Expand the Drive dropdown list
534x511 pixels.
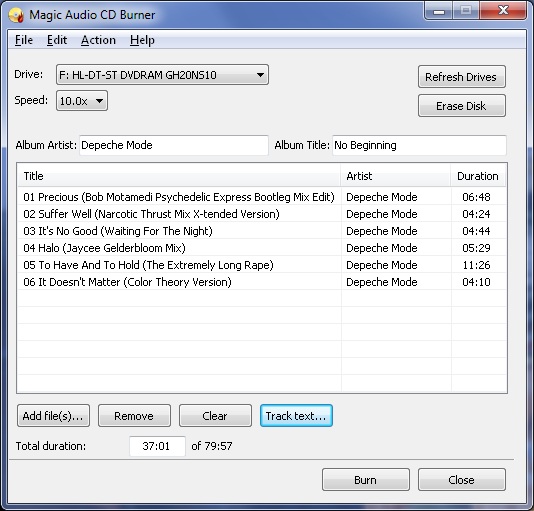click(162, 75)
